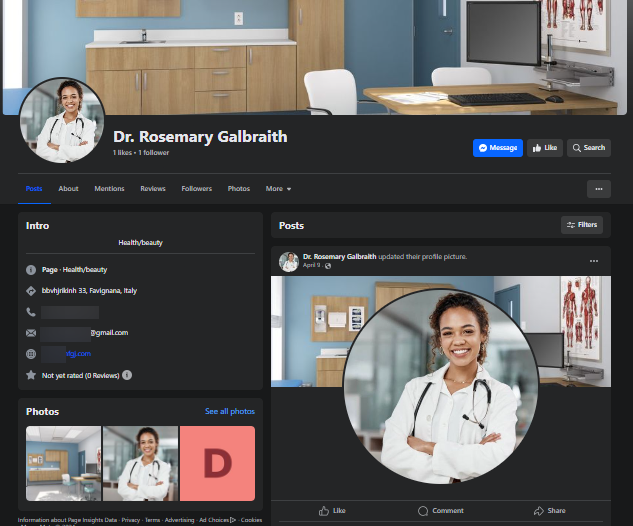The height and width of the screenshot is (526, 633).
Task: Click the rating star icon
Action: pyautogui.click(x=31, y=375)
